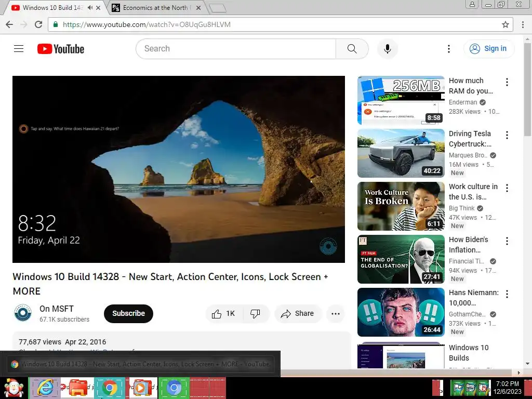Open media player taskbar icon

[x=142, y=388]
